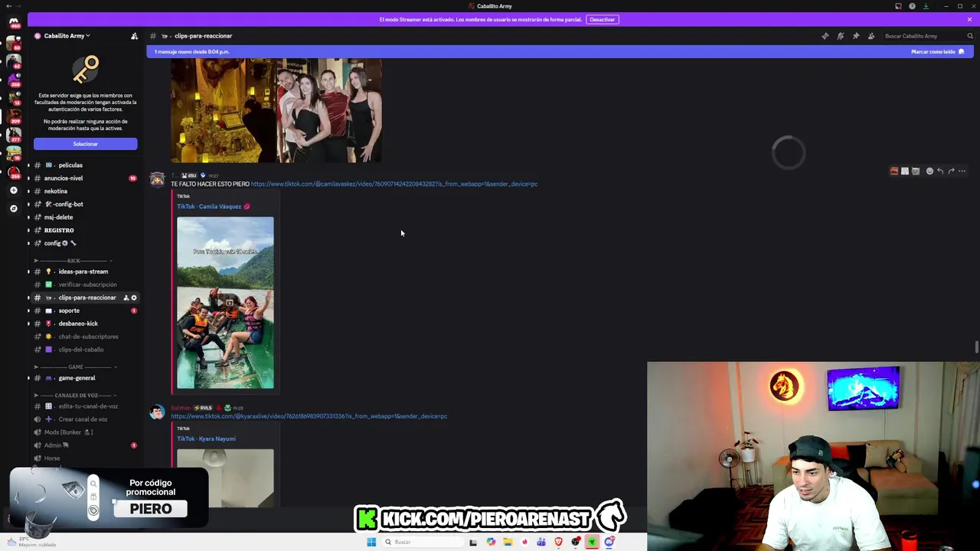Play the Camila Vásquez TikTok video thumbnail
This screenshot has height=551, width=980.
(x=225, y=303)
